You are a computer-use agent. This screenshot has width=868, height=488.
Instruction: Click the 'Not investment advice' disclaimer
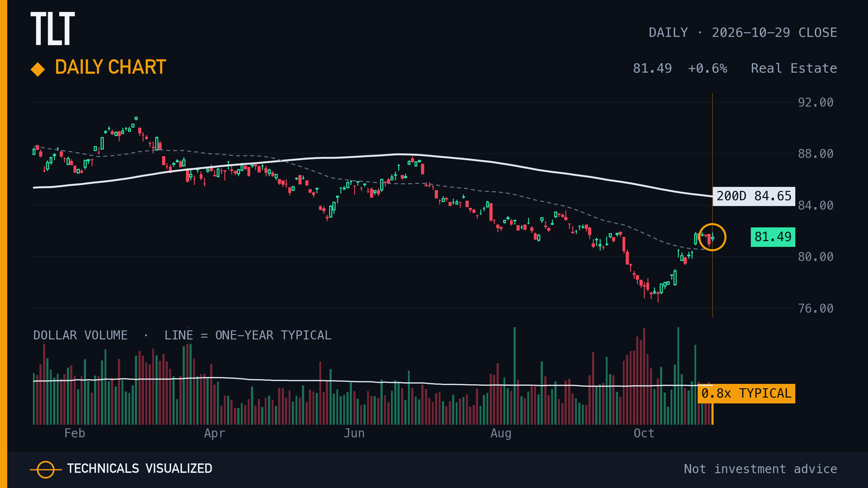pyautogui.click(x=761, y=469)
